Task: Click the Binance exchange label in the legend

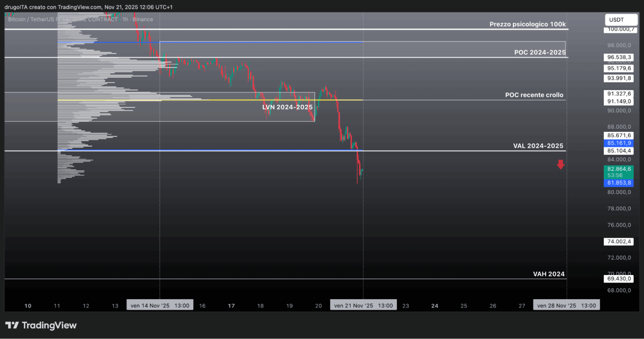Action: click(143, 19)
